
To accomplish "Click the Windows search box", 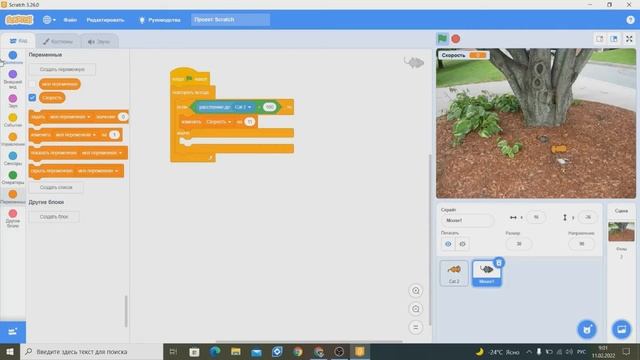I will pyautogui.click(x=91, y=351).
